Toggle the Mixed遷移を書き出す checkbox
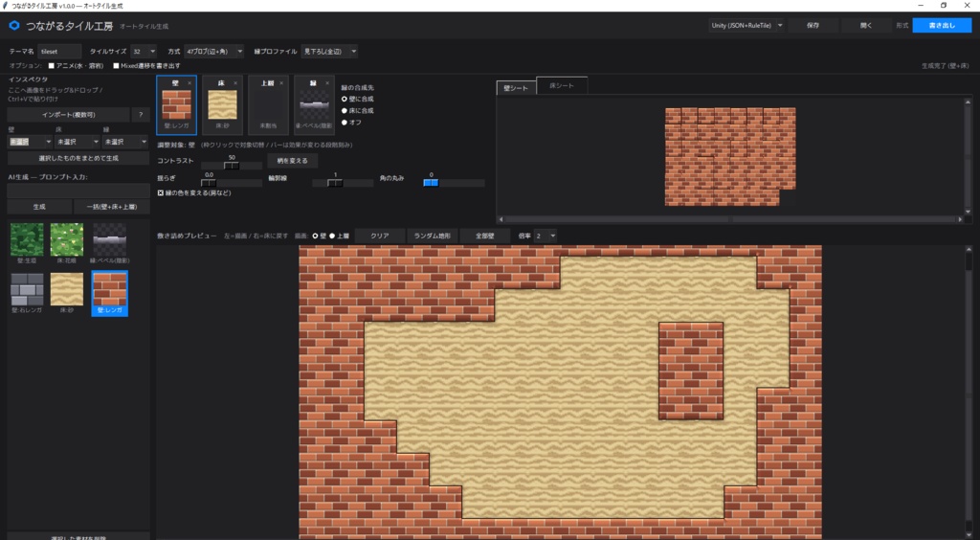Image resolution: width=980 pixels, height=540 pixels. pyautogui.click(x=116, y=66)
